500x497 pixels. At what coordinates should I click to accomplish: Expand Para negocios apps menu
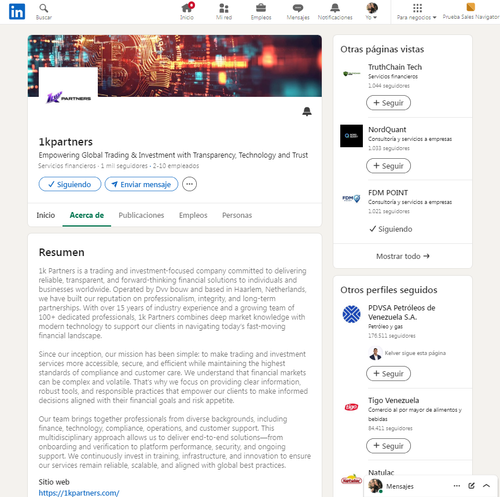click(x=417, y=11)
